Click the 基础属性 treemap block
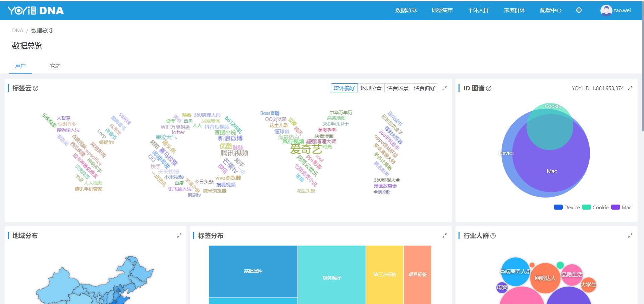The image size is (644, 304). tap(253, 271)
